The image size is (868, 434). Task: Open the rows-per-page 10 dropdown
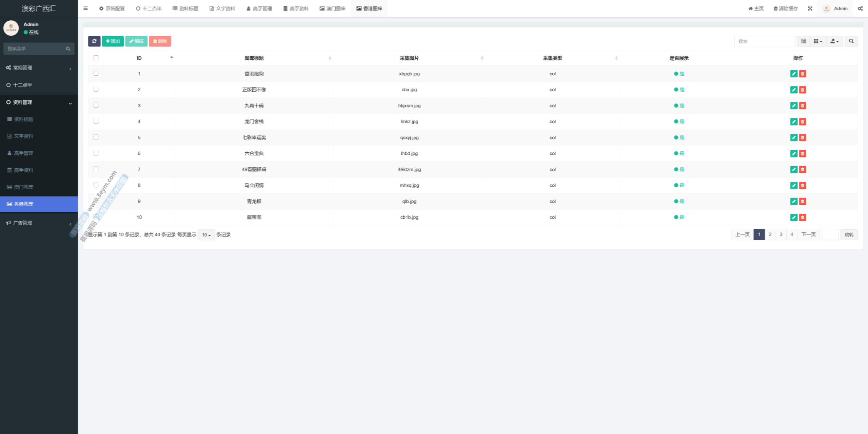[x=206, y=235]
